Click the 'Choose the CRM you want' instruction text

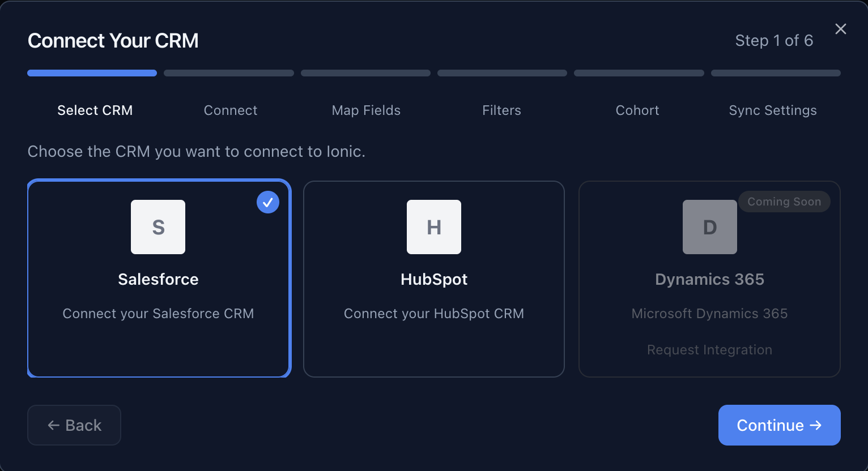[197, 152]
